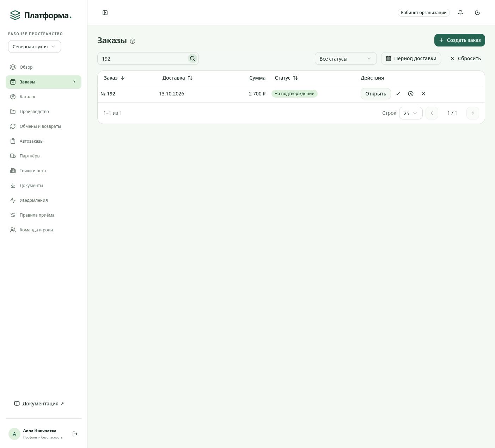Click Создать заказ button
Viewport: 495px width, 448px height.
pyautogui.click(x=460, y=40)
